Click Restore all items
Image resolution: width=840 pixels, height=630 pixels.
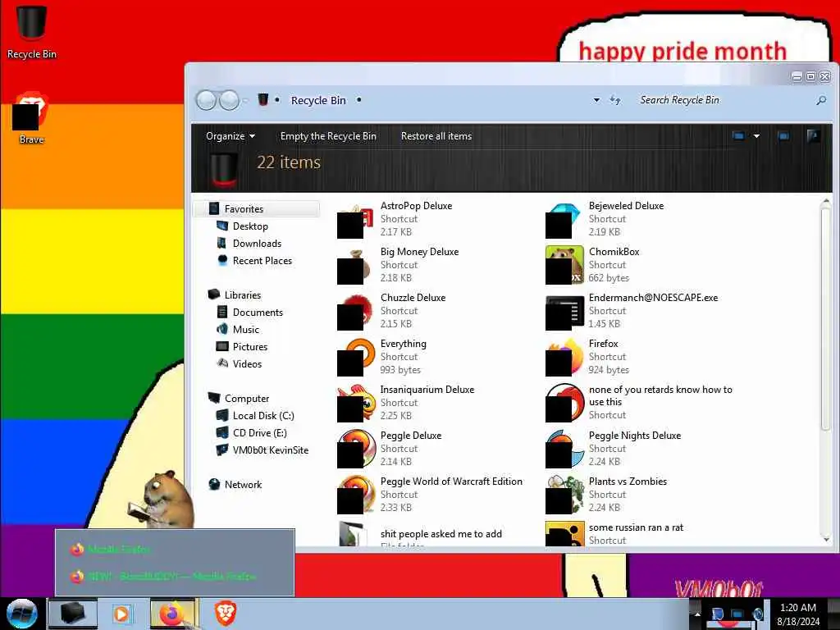pyautogui.click(x=436, y=136)
